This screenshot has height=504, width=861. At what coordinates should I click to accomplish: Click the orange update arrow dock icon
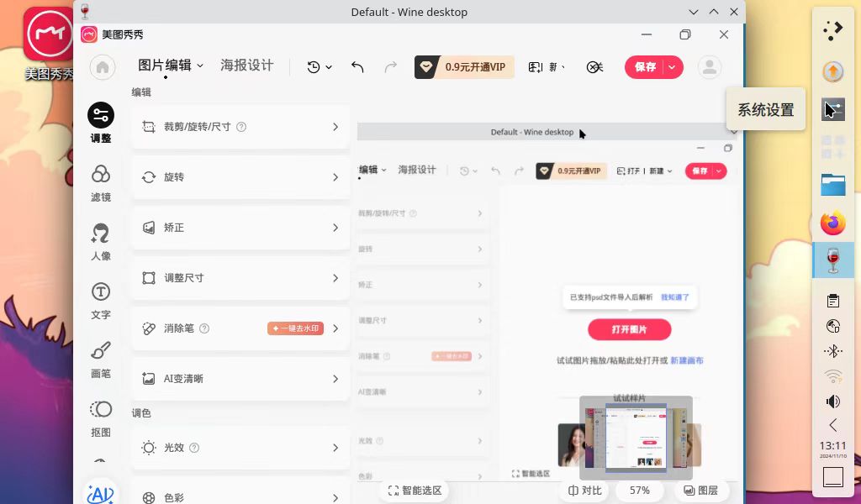(x=833, y=71)
